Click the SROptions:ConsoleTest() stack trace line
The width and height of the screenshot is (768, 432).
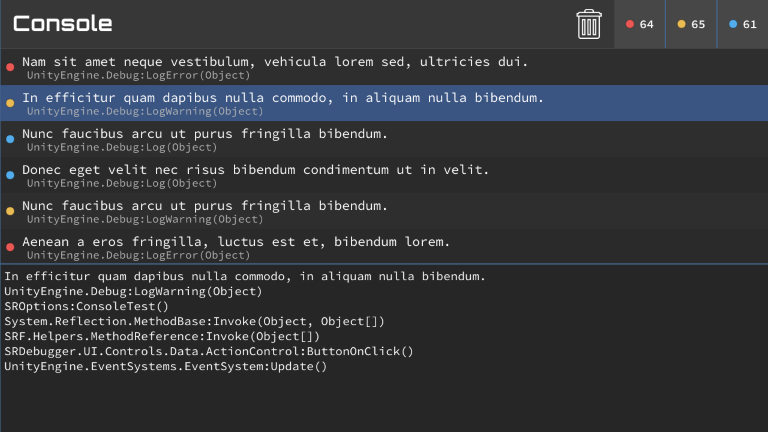click(x=86, y=307)
